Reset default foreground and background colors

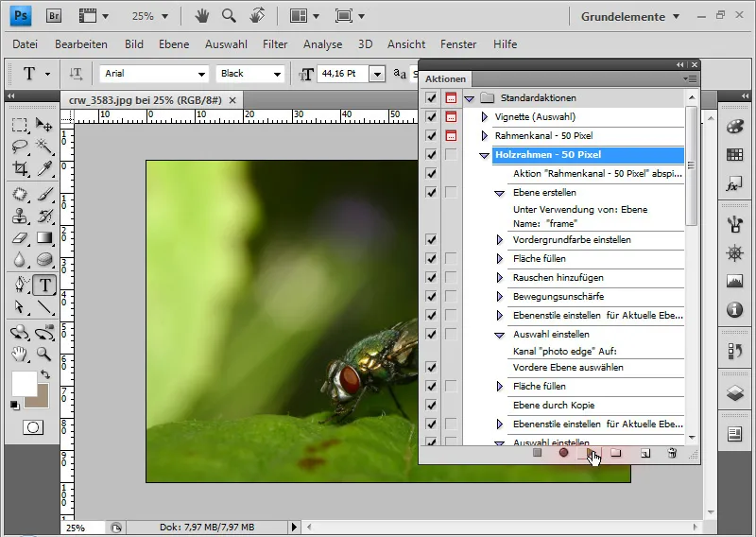[14, 406]
